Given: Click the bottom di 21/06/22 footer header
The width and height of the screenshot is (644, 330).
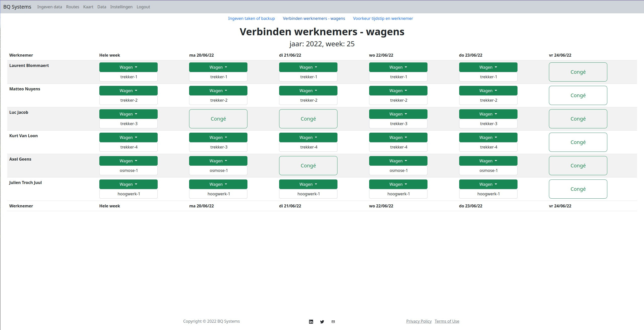Looking at the screenshot, I should [x=290, y=206].
